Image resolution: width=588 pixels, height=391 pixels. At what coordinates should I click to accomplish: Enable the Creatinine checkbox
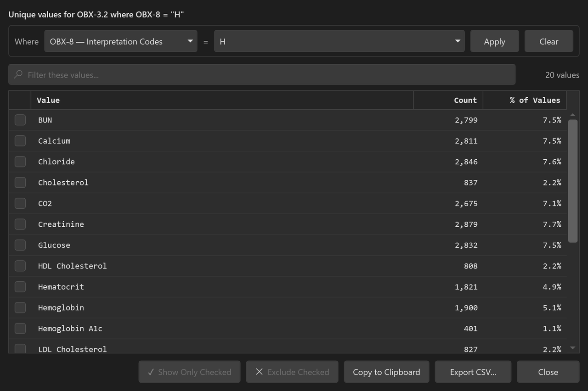(20, 224)
